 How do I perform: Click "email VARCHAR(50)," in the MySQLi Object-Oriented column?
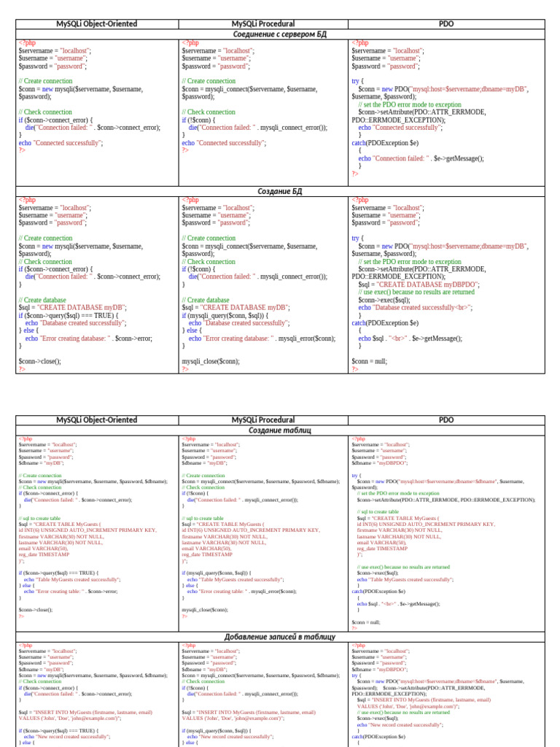(43, 549)
